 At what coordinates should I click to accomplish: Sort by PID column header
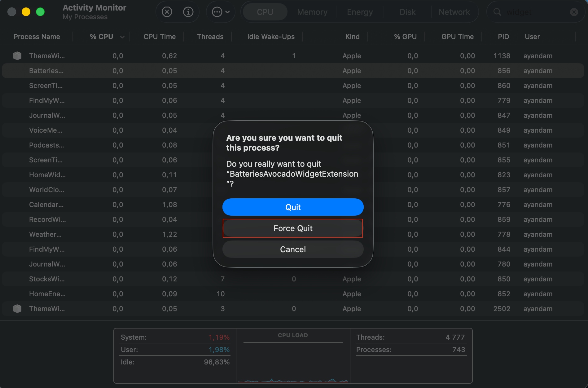tap(503, 37)
